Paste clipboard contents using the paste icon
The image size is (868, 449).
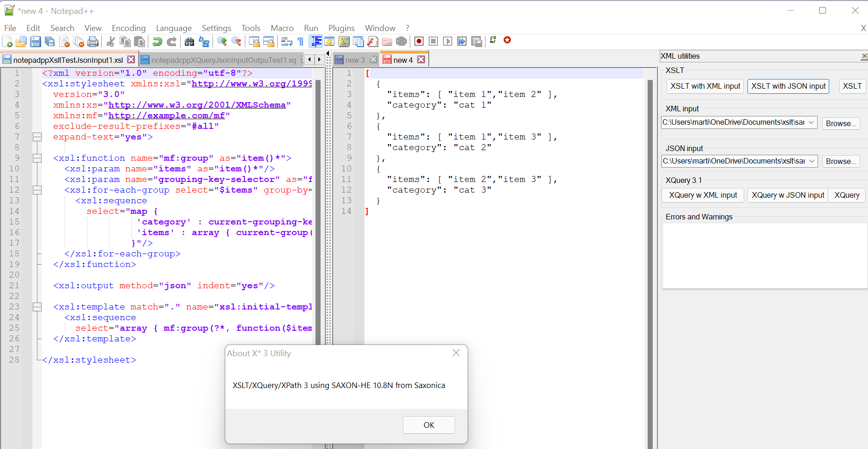[140, 42]
